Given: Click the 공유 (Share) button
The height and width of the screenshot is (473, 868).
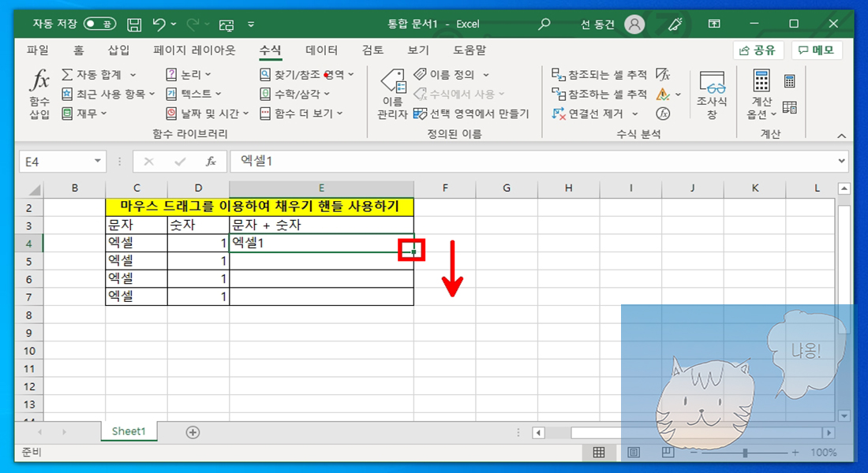Looking at the screenshot, I should point(758,50).
